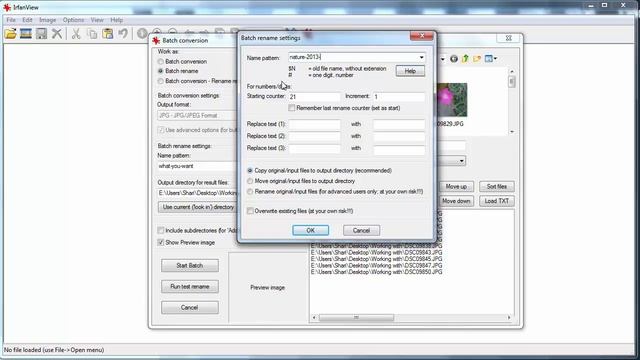Open the file type dropdown in Batch conversion
The width and height of the screenshot is (640, 360).
tap(462, 161)
